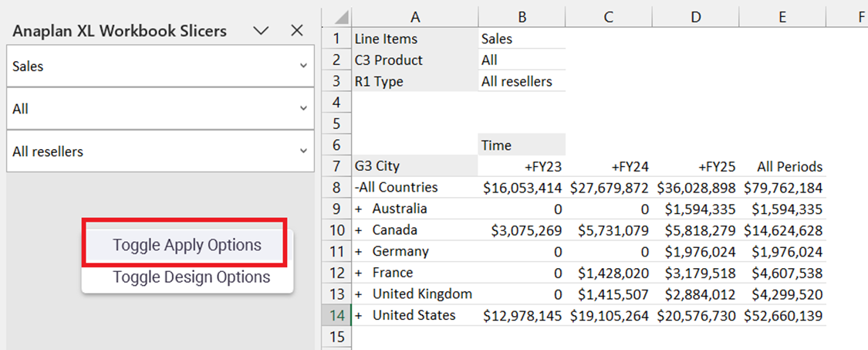The image size is (868, 350).
Task: Close the Anaplan XL Workbook Slicers pane
Action: coord(297,30)
